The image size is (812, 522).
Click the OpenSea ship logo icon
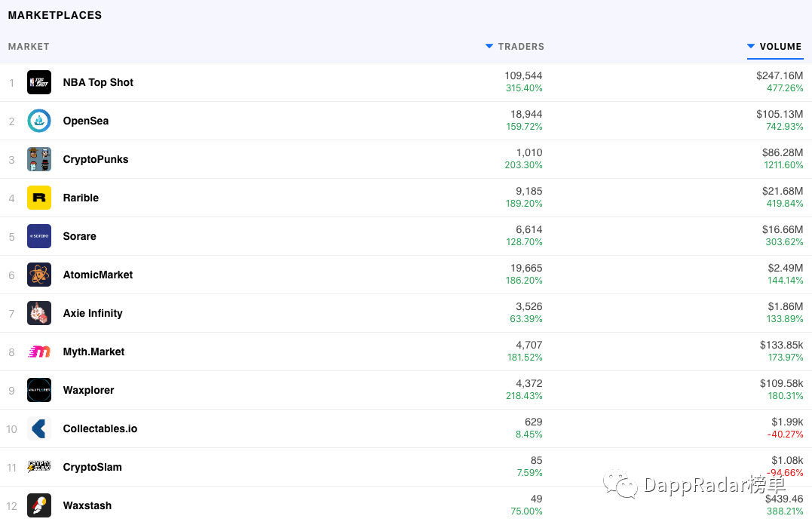[x=39, y=121]
